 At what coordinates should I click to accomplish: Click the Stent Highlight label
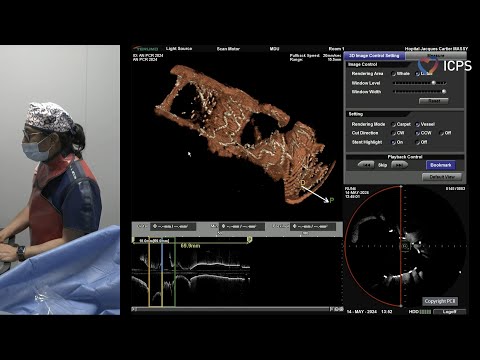[x=367, y=142]
